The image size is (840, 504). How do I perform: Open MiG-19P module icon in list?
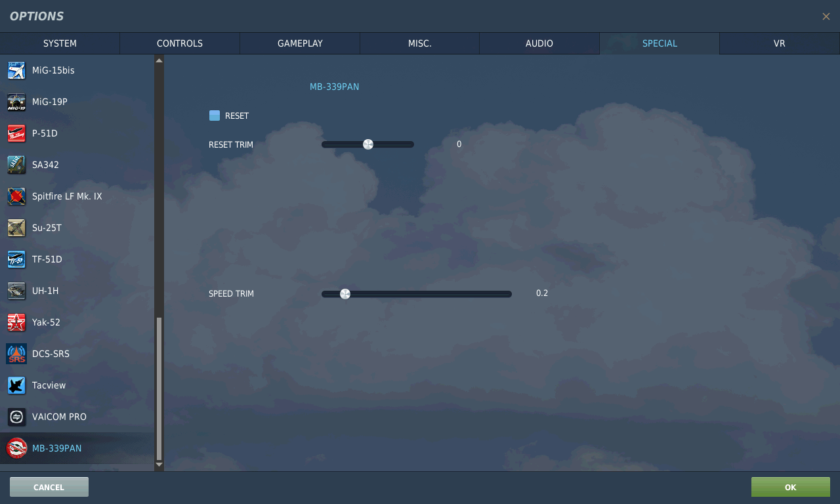coord(16,102)
